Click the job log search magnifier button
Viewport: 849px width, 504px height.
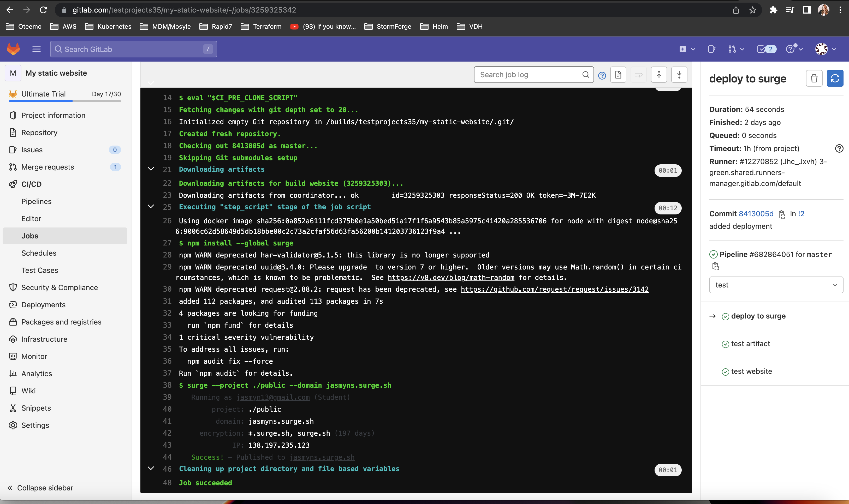click(x=586, y=75)
